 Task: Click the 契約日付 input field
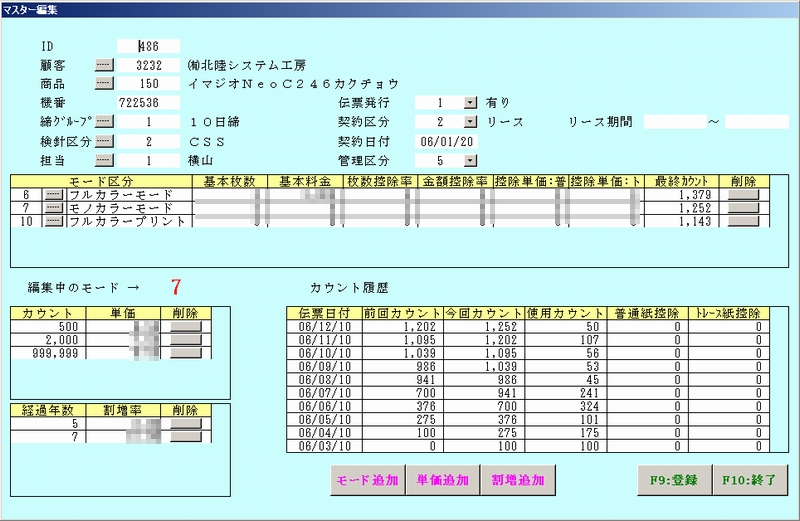tap(446, 141)
